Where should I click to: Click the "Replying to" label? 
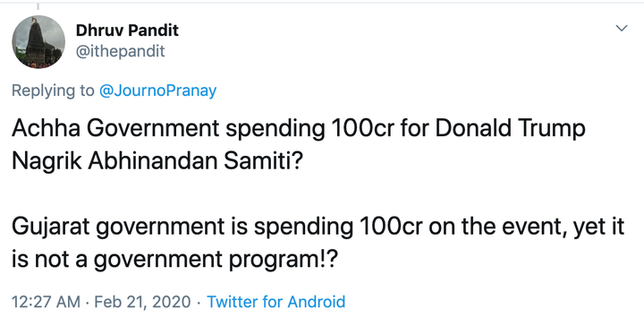point(53,90)
